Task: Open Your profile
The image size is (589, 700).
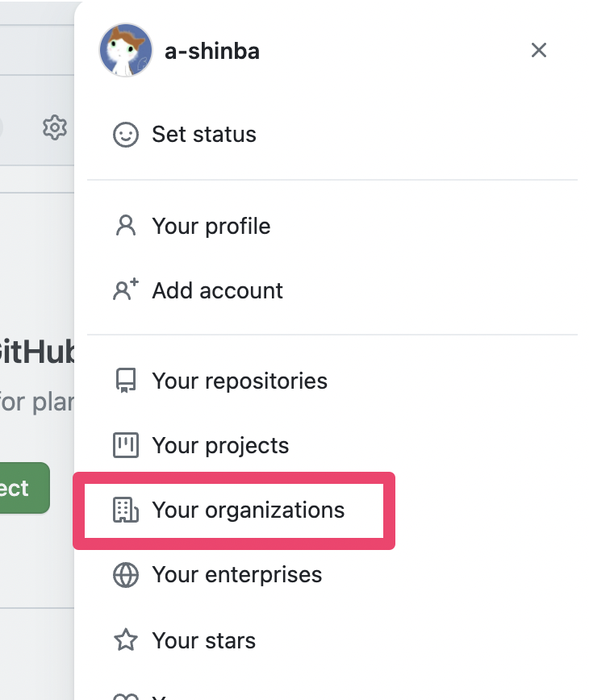Action: click(x=211, y=226)
